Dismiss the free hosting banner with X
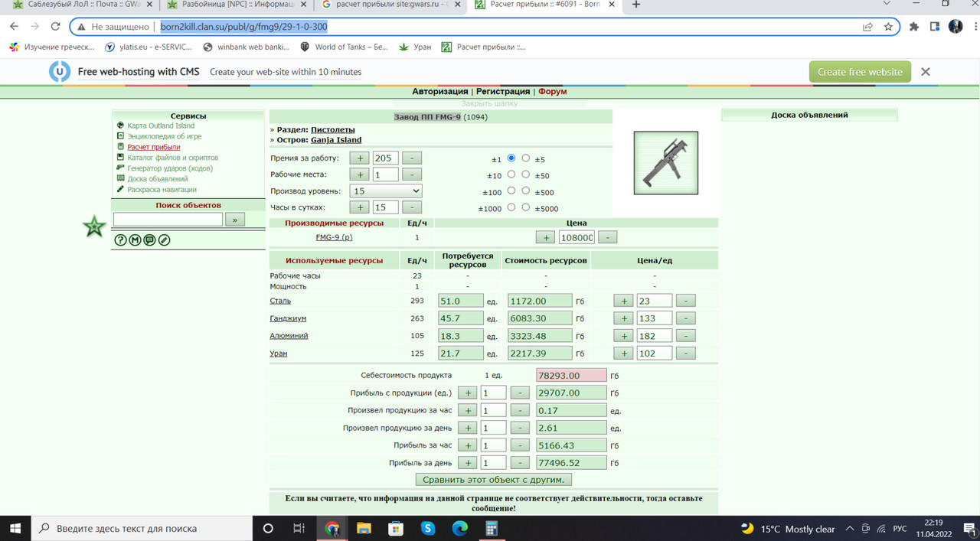980x541 pixels. 926,72
